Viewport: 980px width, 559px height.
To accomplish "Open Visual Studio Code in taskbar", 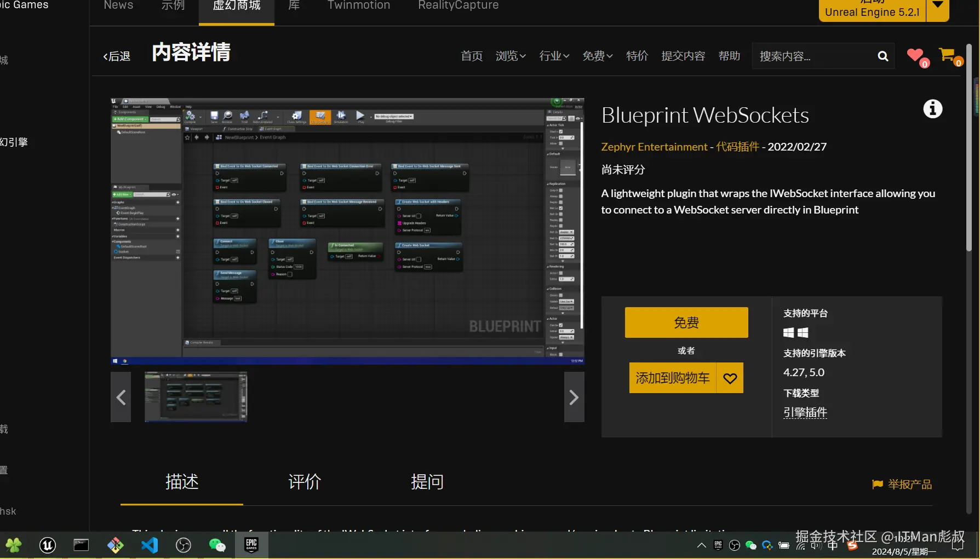I will (x=149, y=545).
